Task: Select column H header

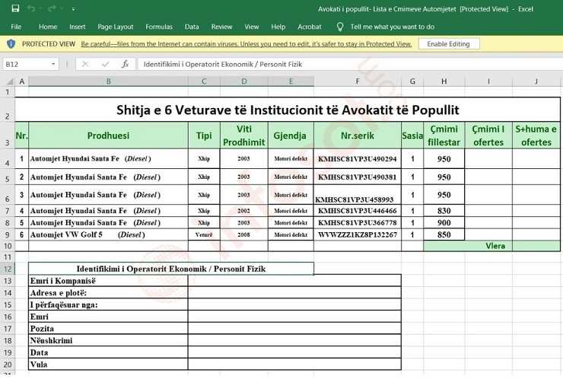Action: (444, 81)
